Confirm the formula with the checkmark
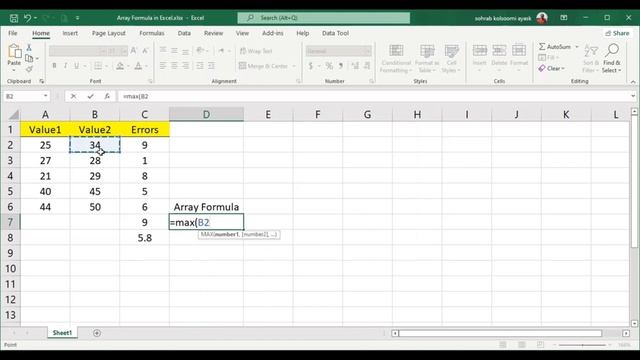 pos(90,96)
